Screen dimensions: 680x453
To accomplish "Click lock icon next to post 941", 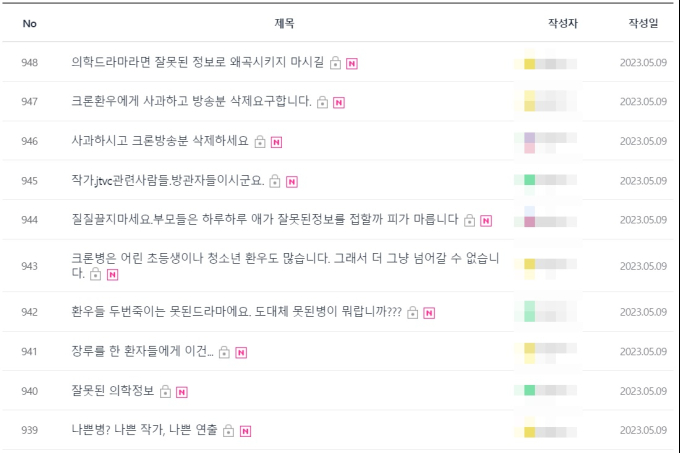I will coord(224,352).
